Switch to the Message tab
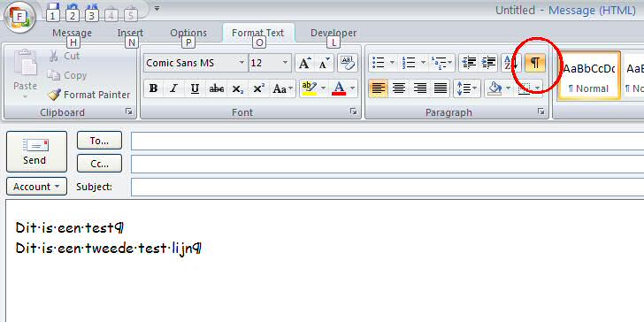The height and width of the screenshot is (322, 644). tap(73, 33)
